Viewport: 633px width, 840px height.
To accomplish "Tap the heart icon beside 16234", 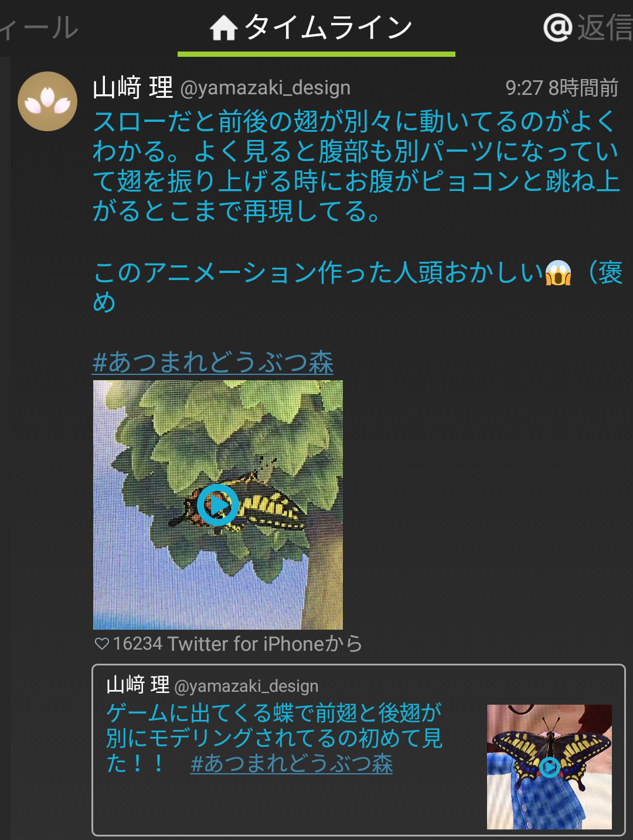I will coord(101,644).
